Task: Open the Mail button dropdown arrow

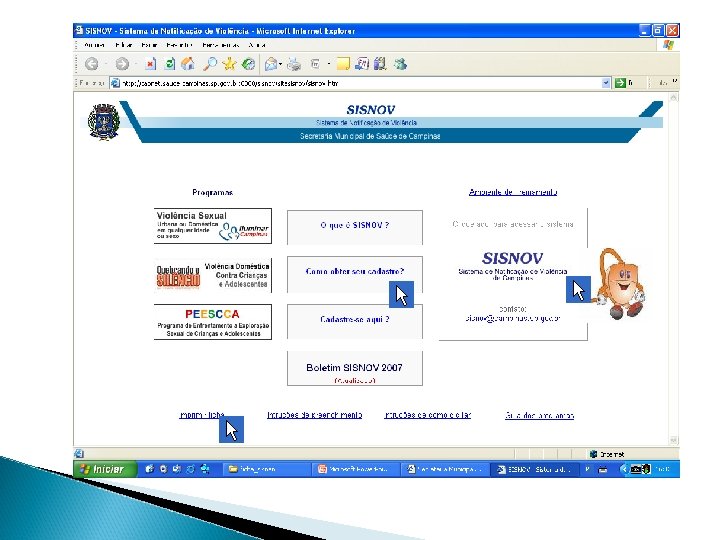Action: pyautogui.click(x=281, y=64)
